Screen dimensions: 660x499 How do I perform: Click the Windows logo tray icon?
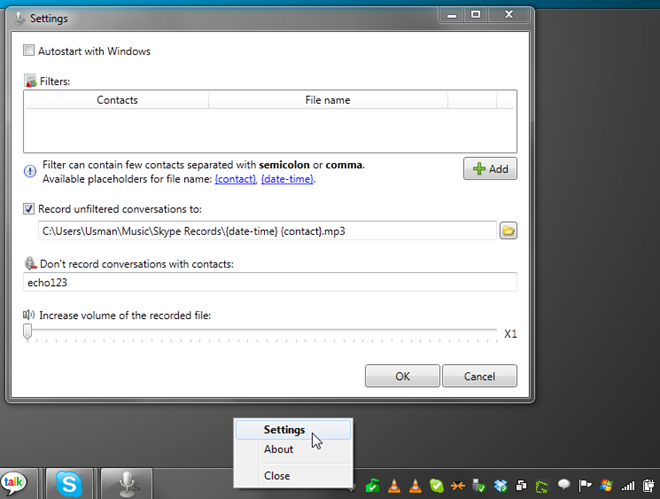pos(606,486)
